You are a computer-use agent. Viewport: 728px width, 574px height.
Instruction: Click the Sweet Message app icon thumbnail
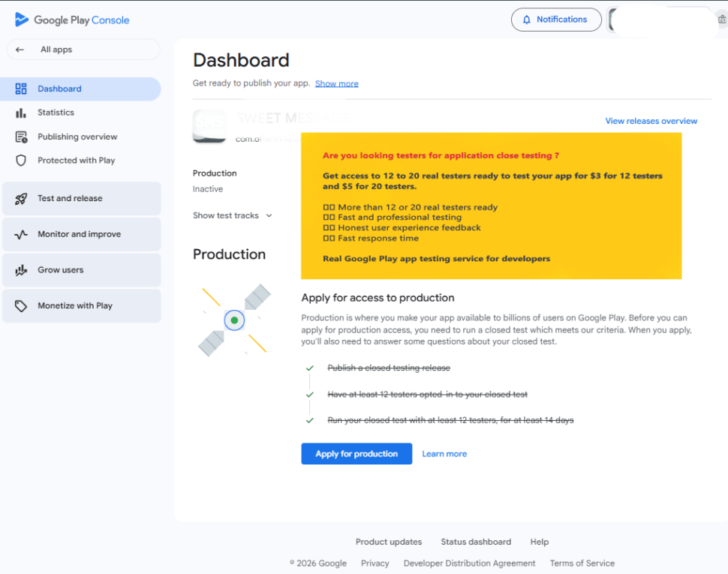209,126
